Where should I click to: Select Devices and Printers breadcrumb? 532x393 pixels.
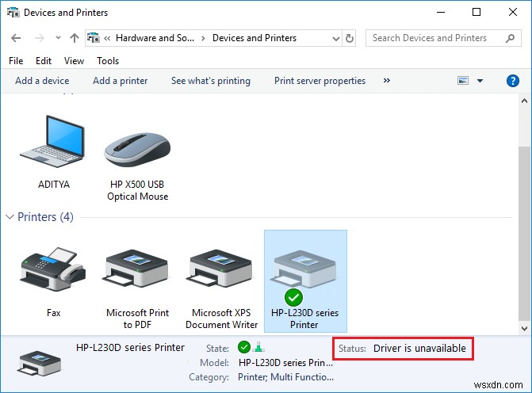255,38
